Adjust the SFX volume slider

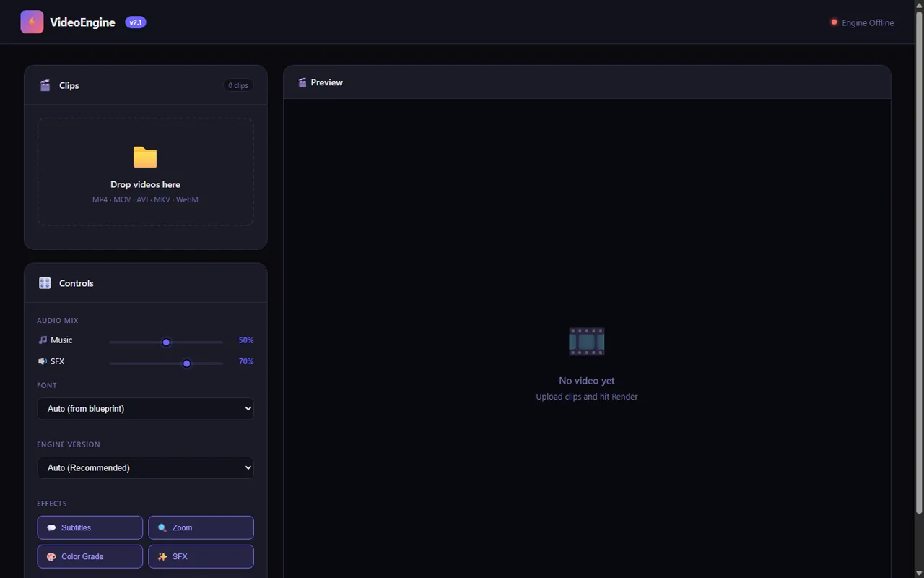(x=166, y=363)
